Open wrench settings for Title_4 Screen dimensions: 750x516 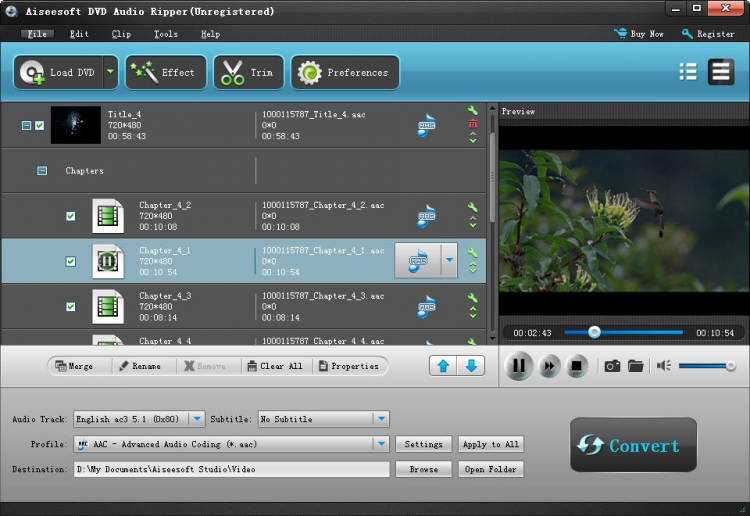tap(473, 110)
